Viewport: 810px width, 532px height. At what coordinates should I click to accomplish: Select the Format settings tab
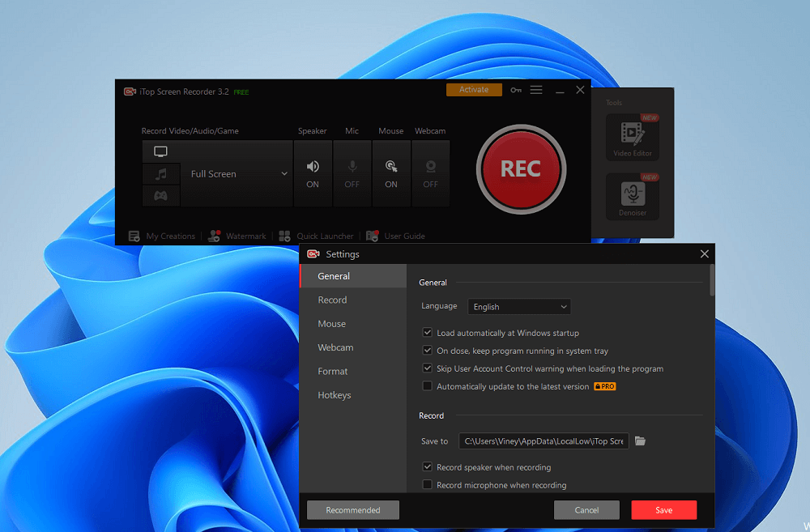point(353,372)
